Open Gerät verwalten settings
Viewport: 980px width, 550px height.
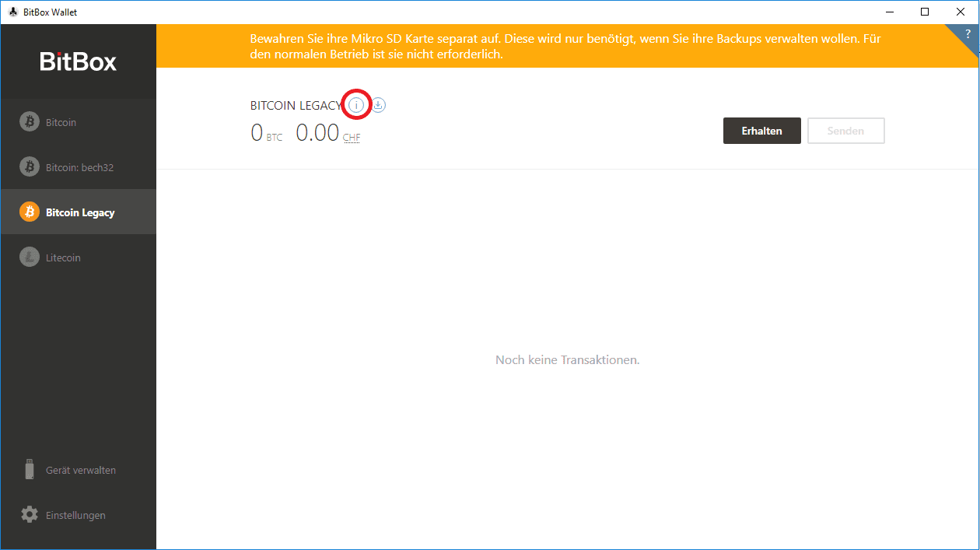80,469
